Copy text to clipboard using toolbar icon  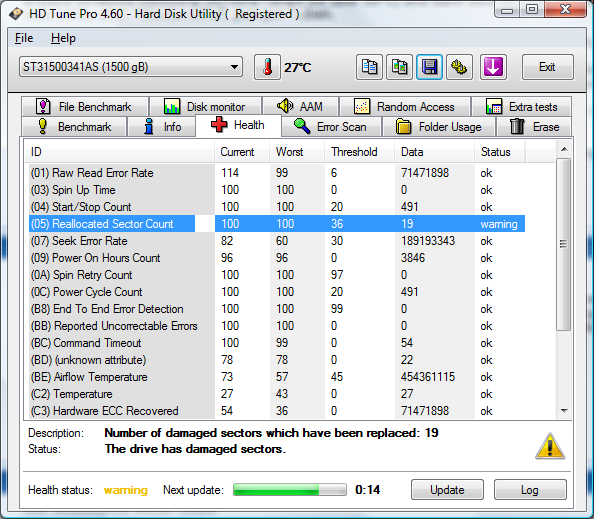click(369, 67)
